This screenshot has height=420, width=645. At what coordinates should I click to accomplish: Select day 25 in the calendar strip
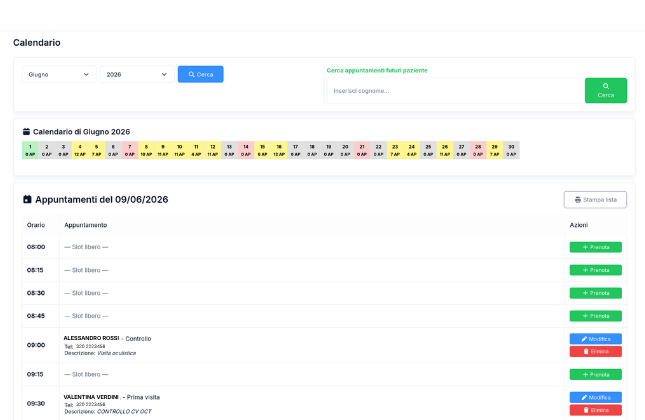coord(428,150)
